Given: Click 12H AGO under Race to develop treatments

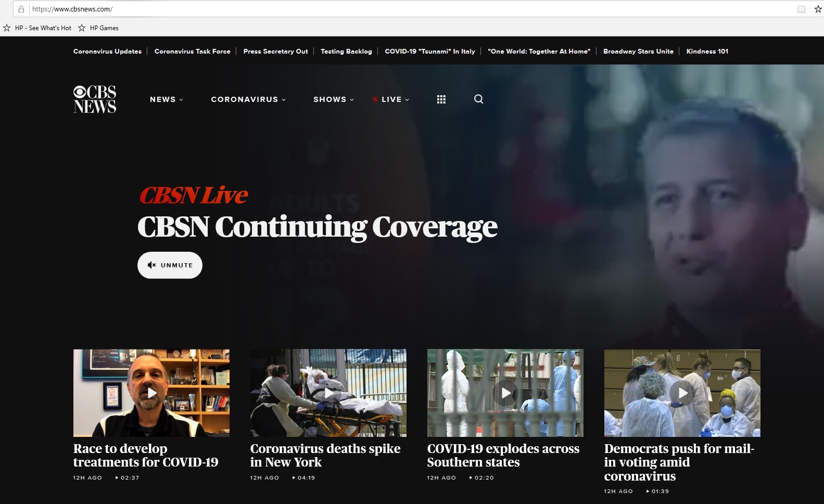Looking at the screenshot, I should click(x=87, y=477).
